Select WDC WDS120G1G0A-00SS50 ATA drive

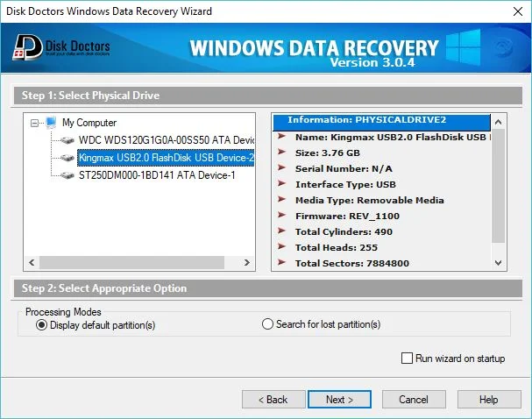pos(167,140)
